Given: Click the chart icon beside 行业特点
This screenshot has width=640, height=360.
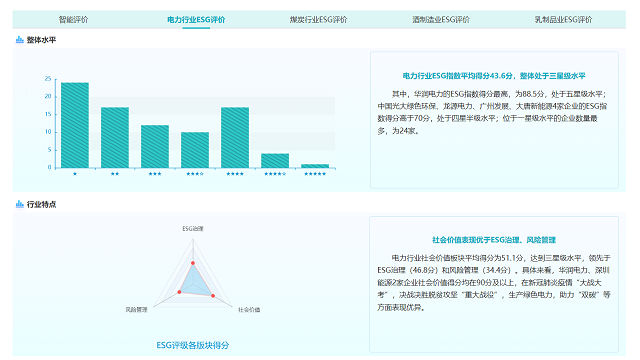Looking at the screenshot, I should point(20,204).
